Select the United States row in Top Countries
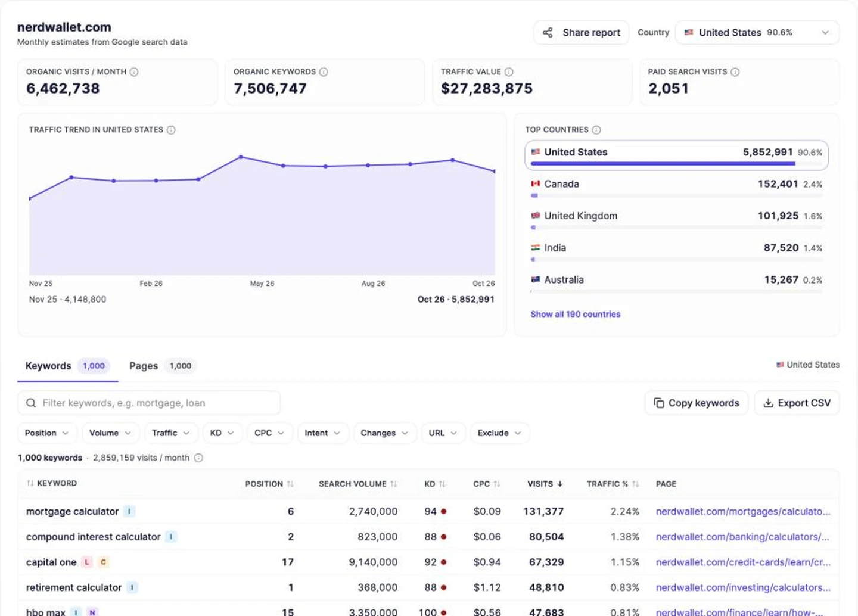The width and height of the screenshot is (858, 616). click(676, 155)
